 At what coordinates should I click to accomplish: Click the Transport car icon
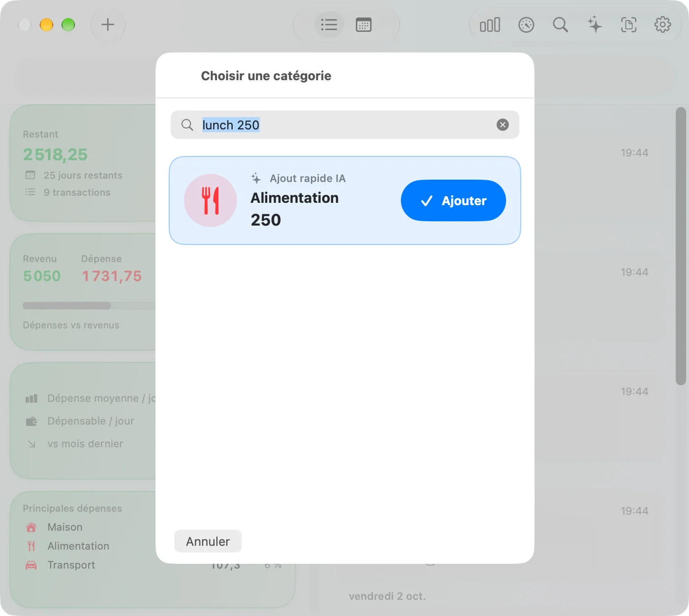pos(31,565)
